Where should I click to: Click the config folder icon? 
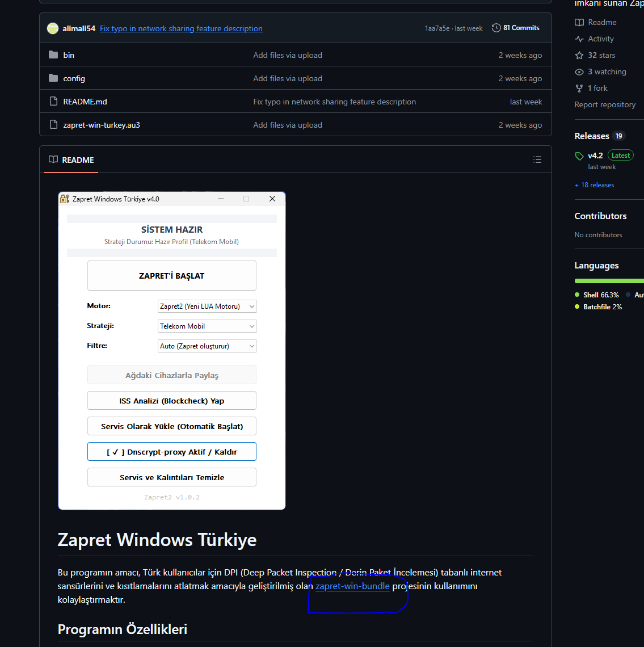[x=53, y=78]
